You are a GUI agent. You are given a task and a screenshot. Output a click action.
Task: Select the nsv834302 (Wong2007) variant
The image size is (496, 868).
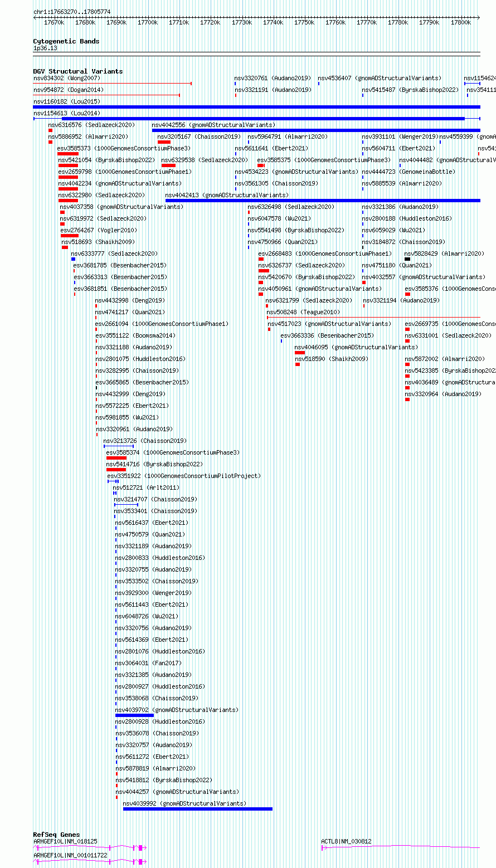pyautogui.click(x=67, y=78)
